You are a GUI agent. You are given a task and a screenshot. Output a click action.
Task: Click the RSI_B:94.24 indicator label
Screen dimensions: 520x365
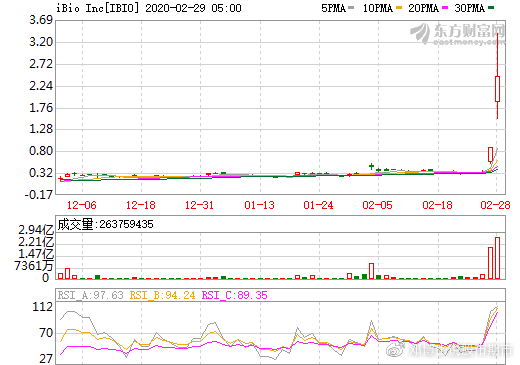[162, 295]
